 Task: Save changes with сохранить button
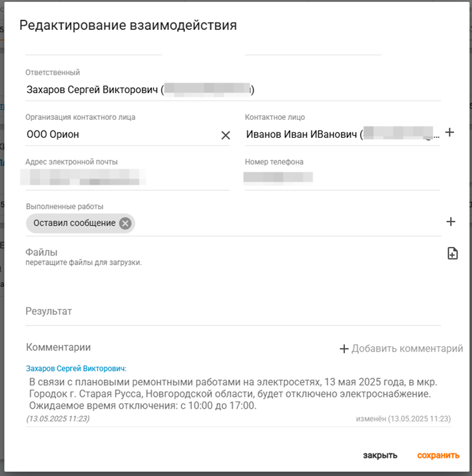click(438, 455)
